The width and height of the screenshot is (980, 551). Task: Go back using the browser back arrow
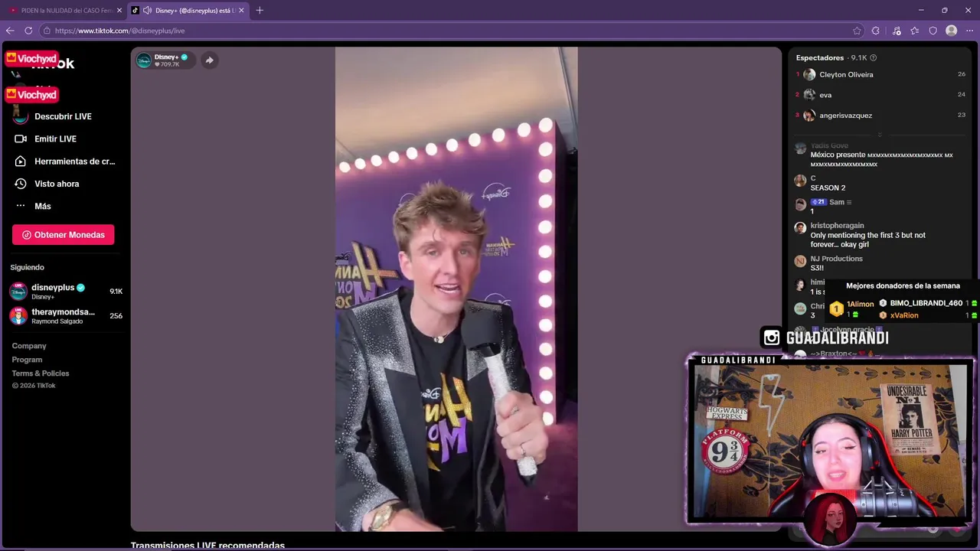click(10, 31)
